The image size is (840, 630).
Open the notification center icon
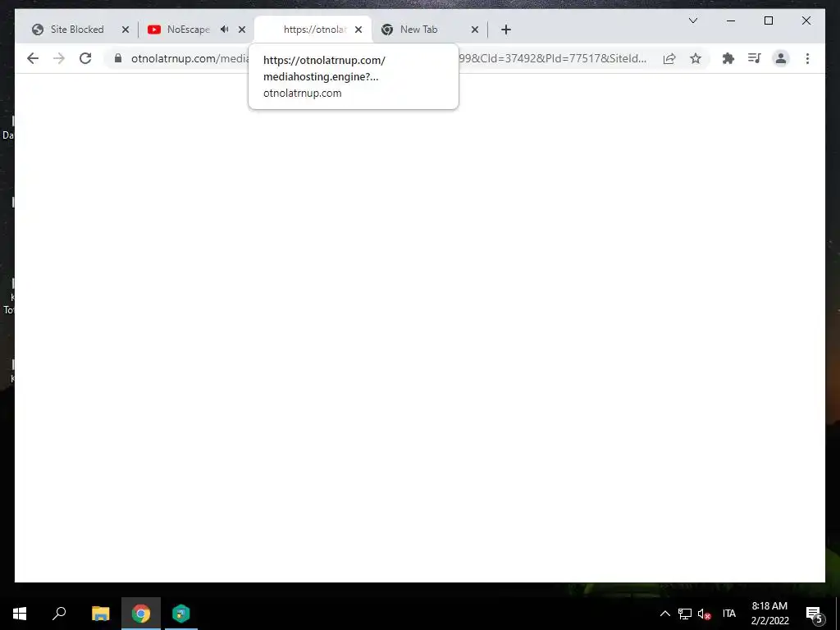815,614
